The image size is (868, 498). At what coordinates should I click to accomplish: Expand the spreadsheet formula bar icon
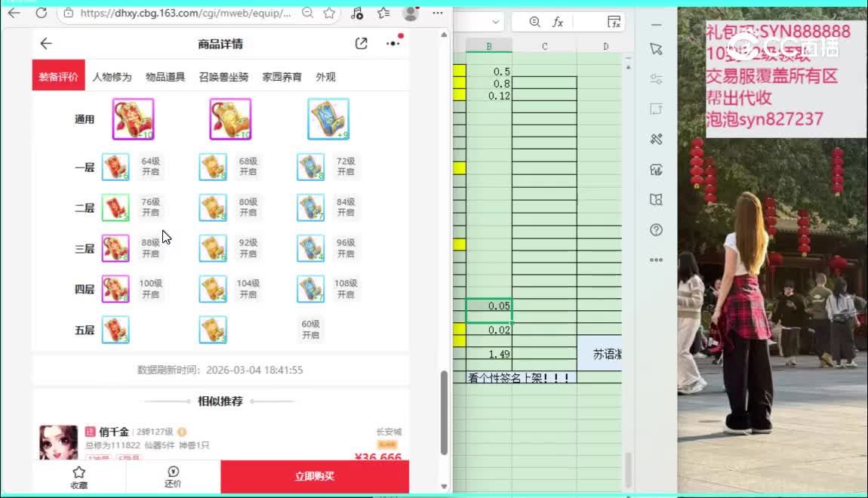[614, 22]
